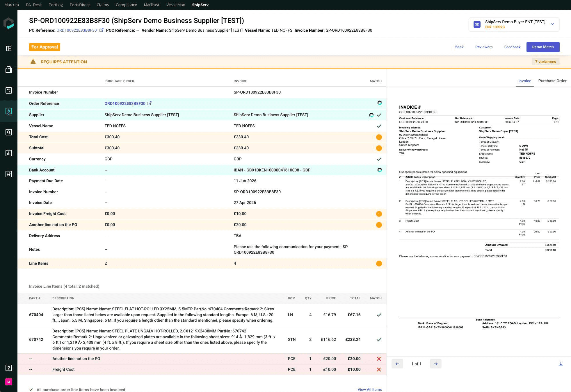Open the help question mark icon in the sidebar
Image resolution: width=571 pixels, height=392 pixels.
pos(9,368)
